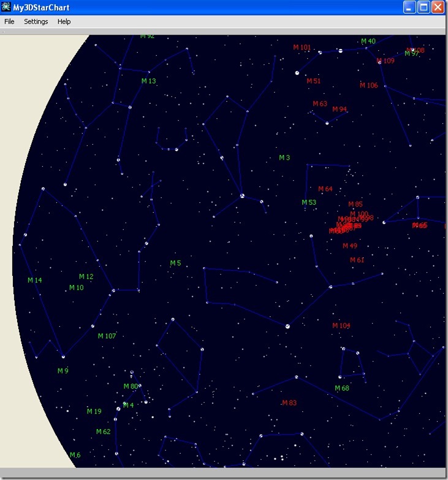The image size is (448, 480).
Task: Select the M 40 label
Action: pyautogui.click(x=368, y=41)
